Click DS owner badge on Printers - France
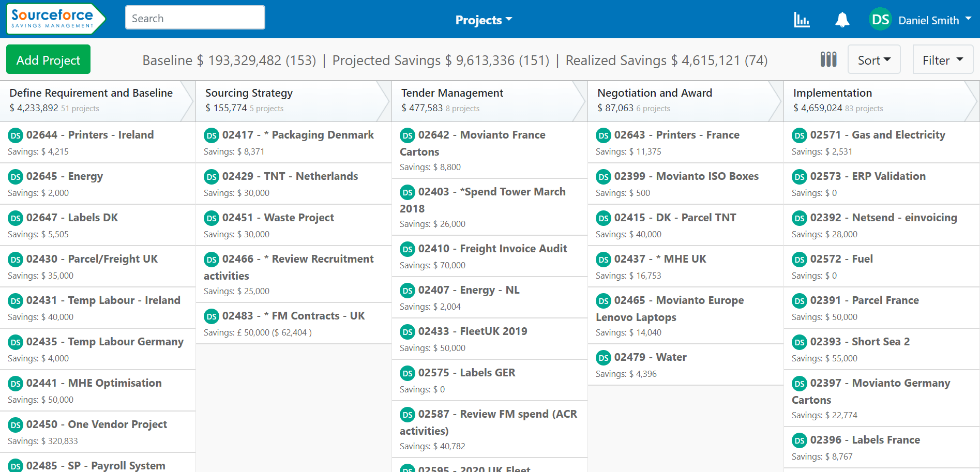The height and width of the screenshot is (472, 980). click(x=604, y=135)
